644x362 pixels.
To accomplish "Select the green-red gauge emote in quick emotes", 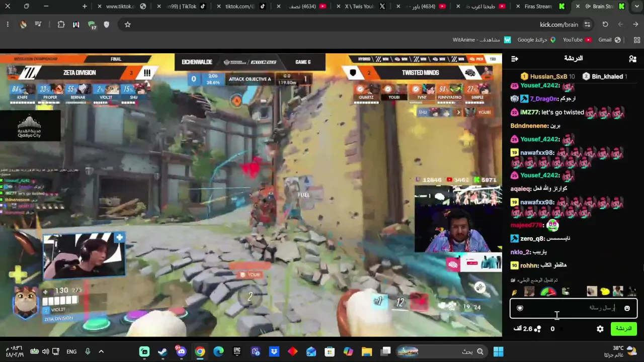I will 548,292.
